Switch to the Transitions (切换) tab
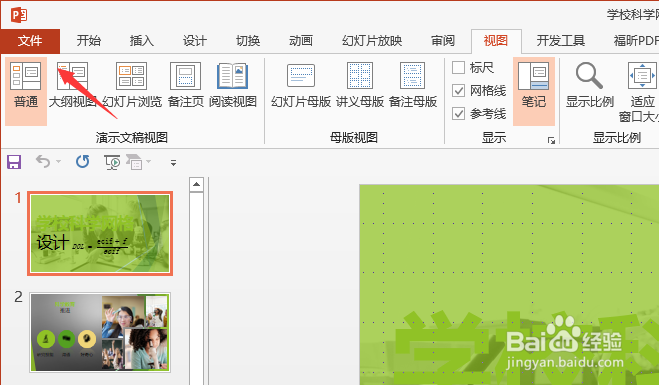Image resolution: width=659 pixels, height=385 pixels. (x=248, y=41)
